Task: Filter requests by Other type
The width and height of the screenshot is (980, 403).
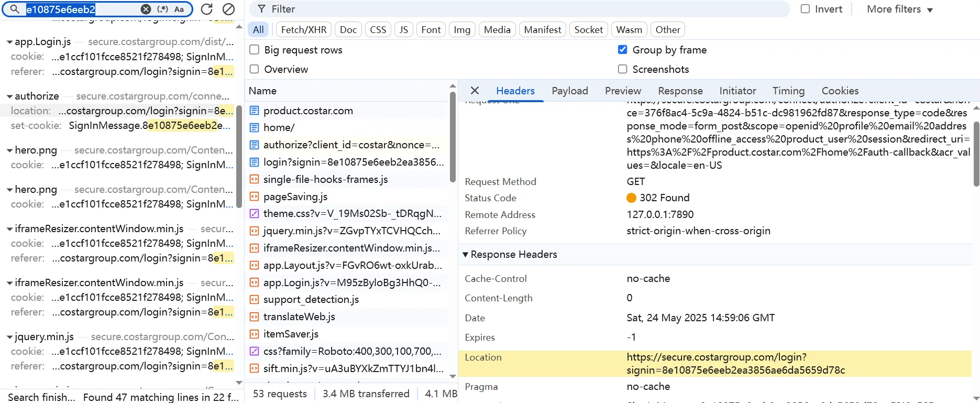Action: [668, 30]
